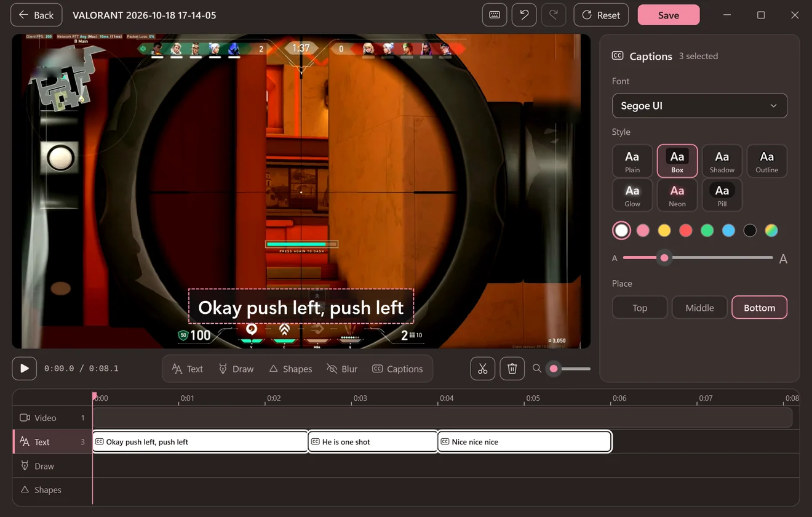Select the Blur tool
812x517 pixels.
point(342,369)
